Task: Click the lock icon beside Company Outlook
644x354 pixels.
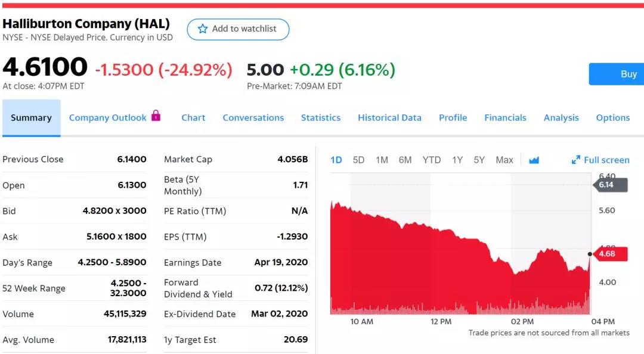Action: coord(156,116)
